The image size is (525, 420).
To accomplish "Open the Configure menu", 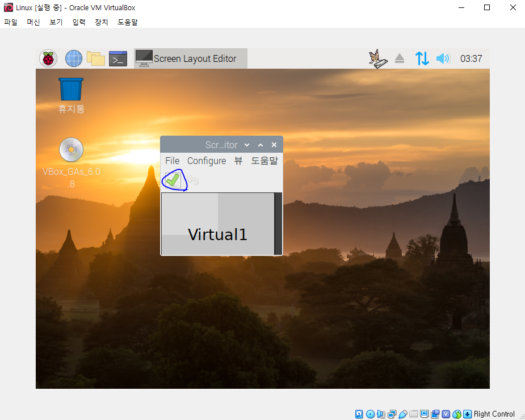I will coord(207,161).
